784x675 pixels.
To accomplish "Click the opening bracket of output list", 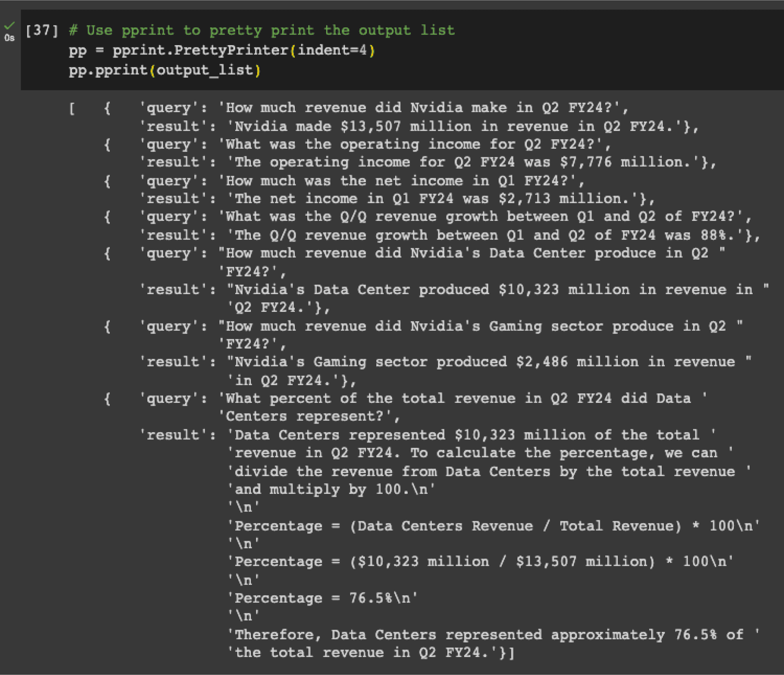I will (72, 108).
